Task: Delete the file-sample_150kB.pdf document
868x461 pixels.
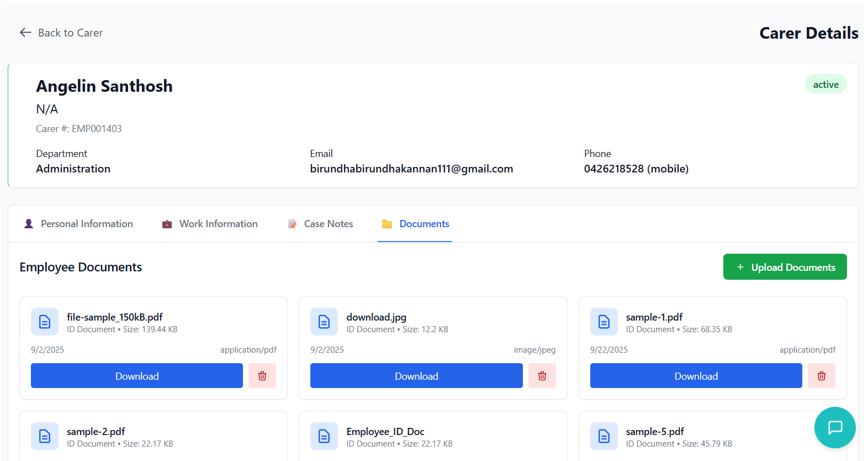Action: (262, 376)
